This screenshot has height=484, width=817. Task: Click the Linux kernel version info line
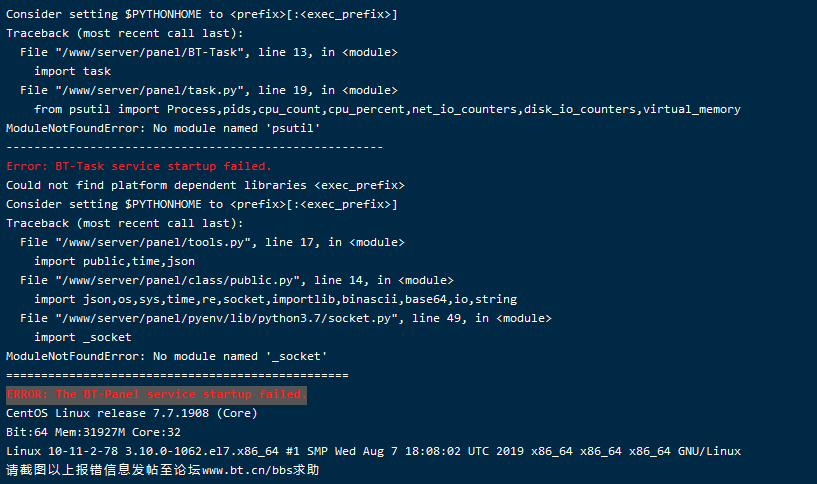(373, 451)
